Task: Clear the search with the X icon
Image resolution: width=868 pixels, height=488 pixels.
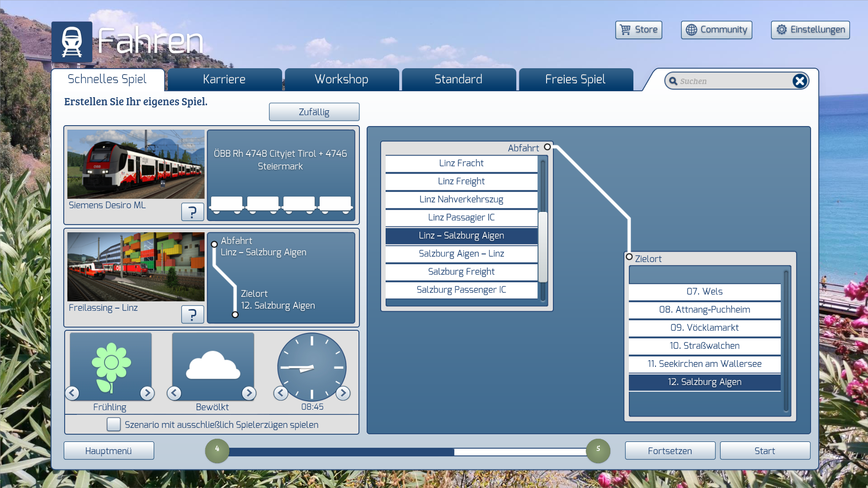Action: click(800, 81)
